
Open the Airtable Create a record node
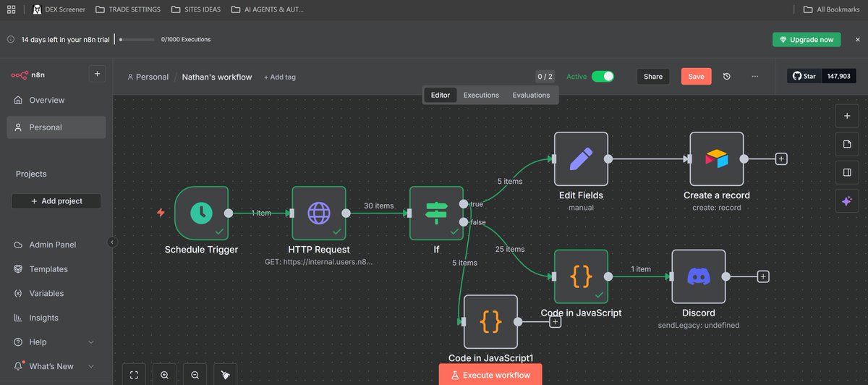pyautogui.click(x=716, y=158)
